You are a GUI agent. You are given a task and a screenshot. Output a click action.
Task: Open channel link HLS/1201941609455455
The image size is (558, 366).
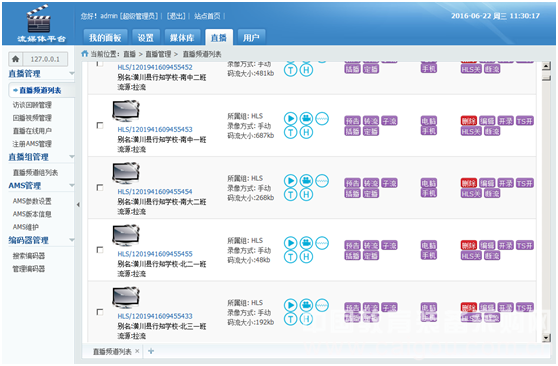click(x=155, y=254)
